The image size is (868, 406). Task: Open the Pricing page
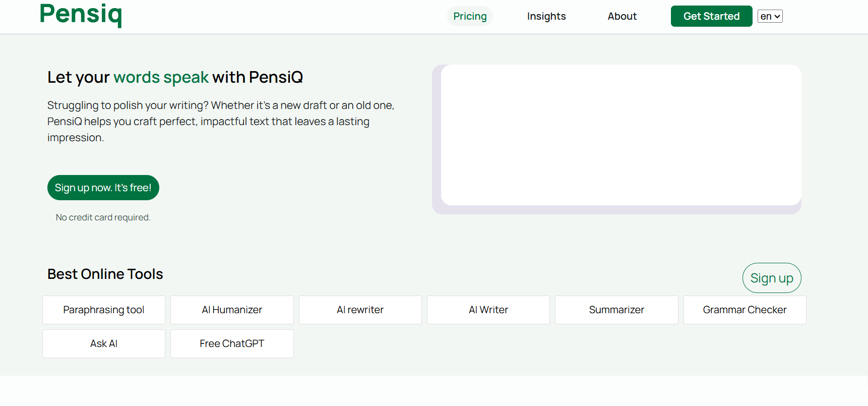470,16
